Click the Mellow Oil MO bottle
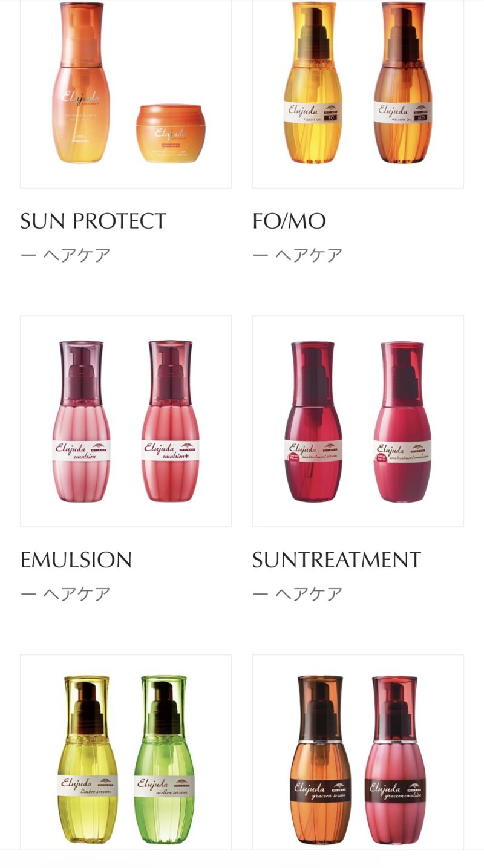The width and height of the screenshot is (484, 868). pyautogui.click(x=403, y=83)
